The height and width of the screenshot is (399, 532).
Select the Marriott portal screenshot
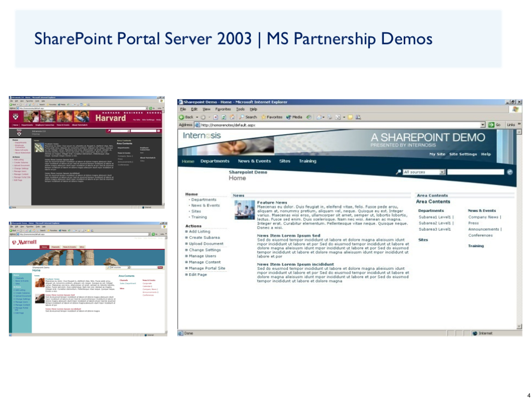[x=88, y=279]
